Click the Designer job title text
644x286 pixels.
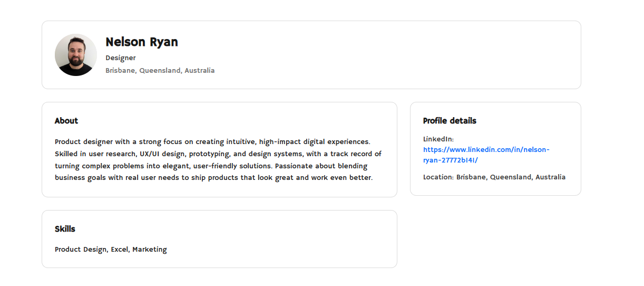(121, 58)
